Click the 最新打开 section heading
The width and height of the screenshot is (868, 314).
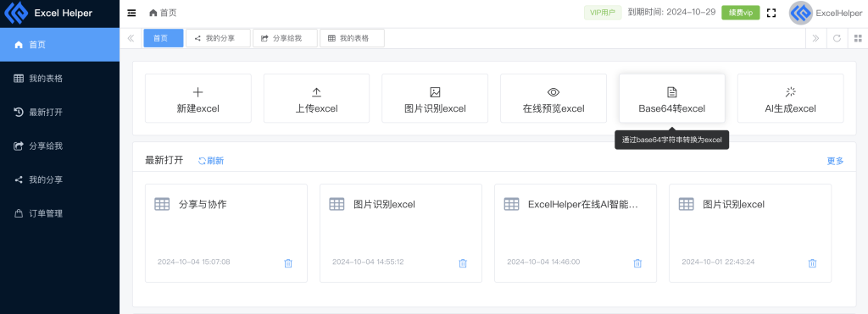click(x=164, y=160)
